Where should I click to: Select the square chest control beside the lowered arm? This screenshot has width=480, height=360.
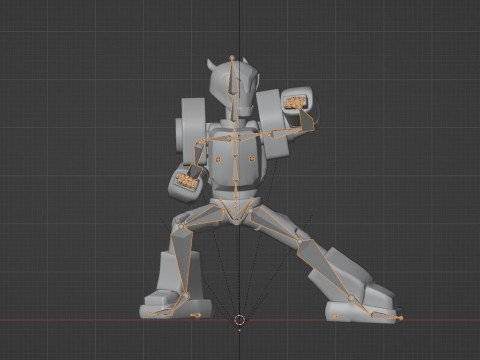[219, 160]
